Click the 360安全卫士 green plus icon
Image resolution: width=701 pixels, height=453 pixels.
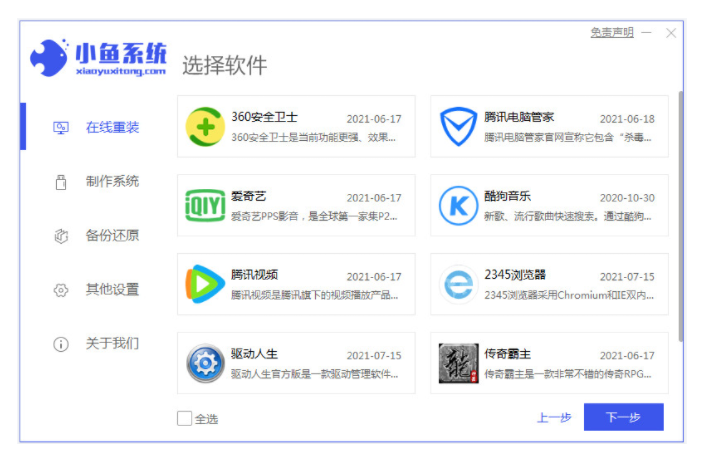click(x=205, y=126)
